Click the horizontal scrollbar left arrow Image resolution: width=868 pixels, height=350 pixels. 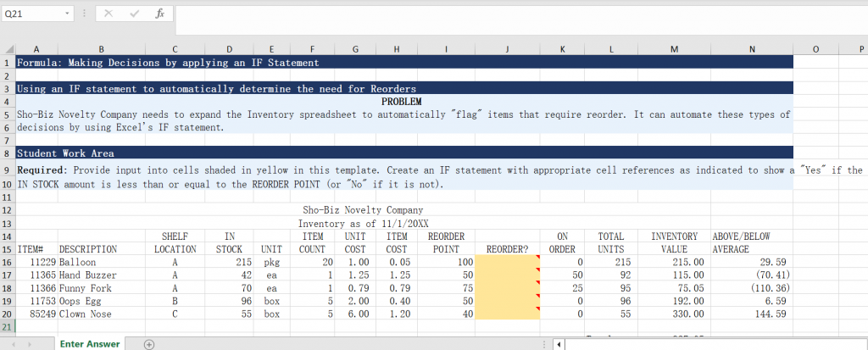coord(558,344)
